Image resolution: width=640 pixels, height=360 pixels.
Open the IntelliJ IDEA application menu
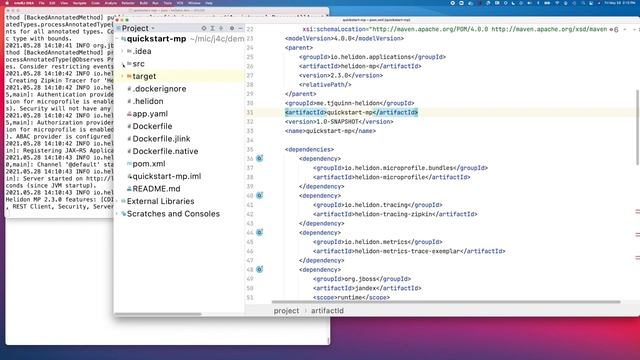click(x=24, y=3)
